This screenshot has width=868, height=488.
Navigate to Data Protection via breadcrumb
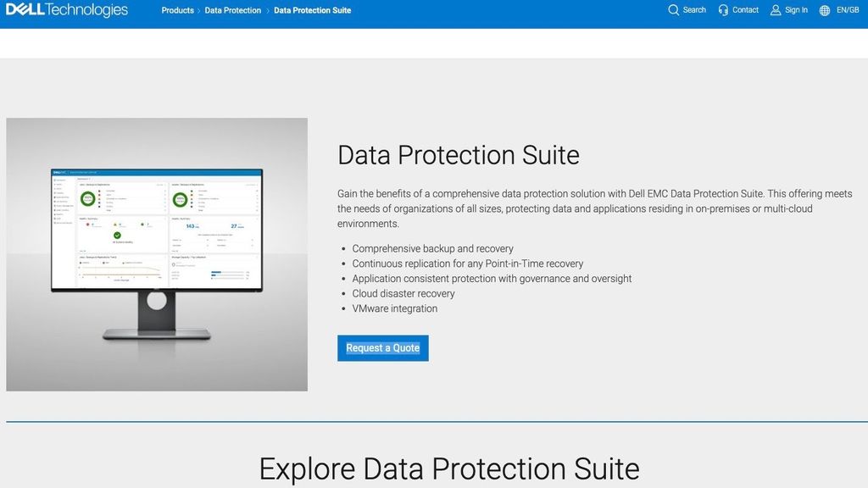click(232, 10)
